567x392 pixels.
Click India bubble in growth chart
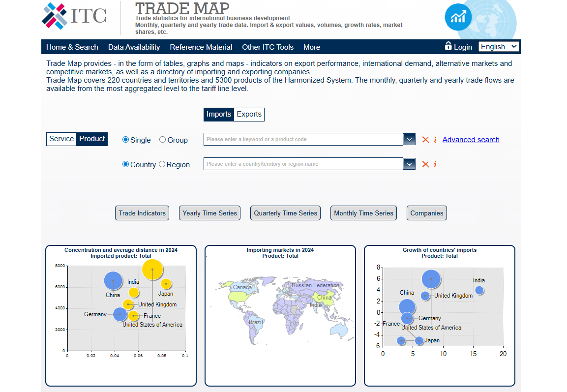[479, 290]
